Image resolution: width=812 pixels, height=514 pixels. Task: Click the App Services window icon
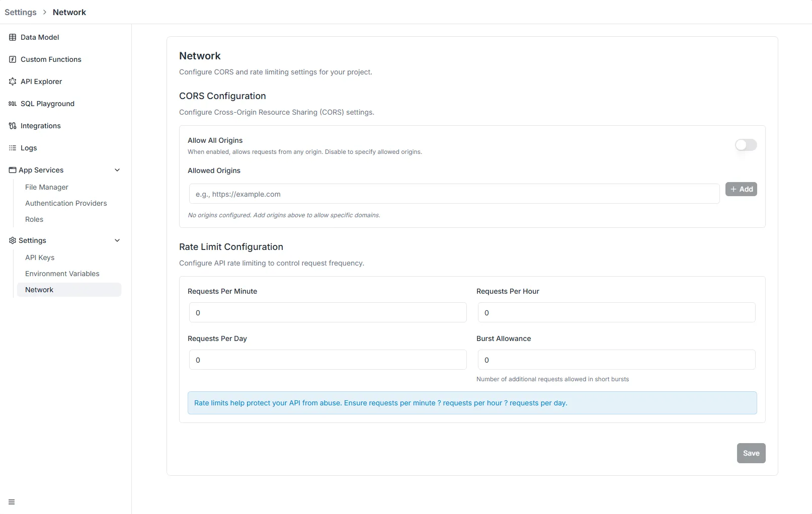point(13,170)
